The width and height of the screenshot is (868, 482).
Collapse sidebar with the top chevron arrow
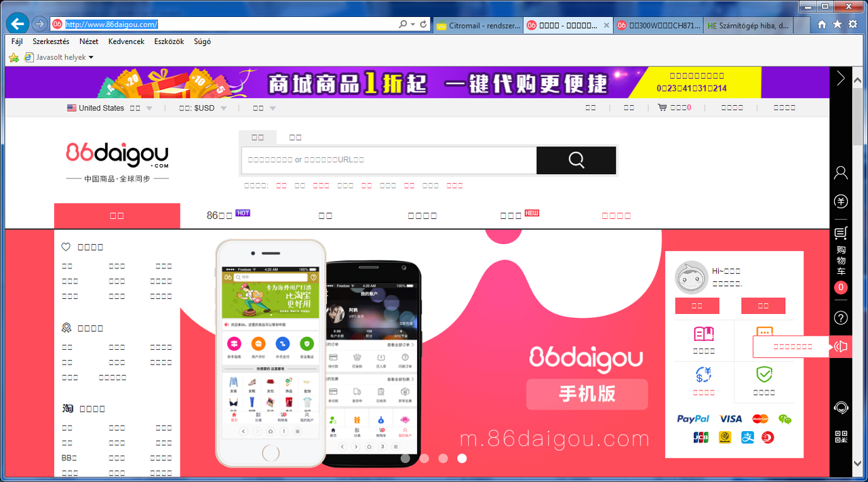click(x=841, y=78)
